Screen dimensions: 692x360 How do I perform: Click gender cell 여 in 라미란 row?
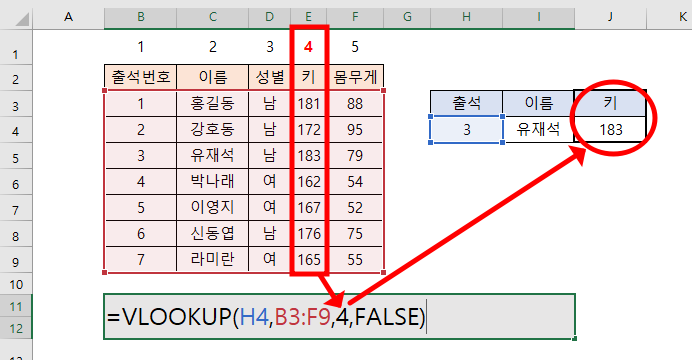click(269, 259)
